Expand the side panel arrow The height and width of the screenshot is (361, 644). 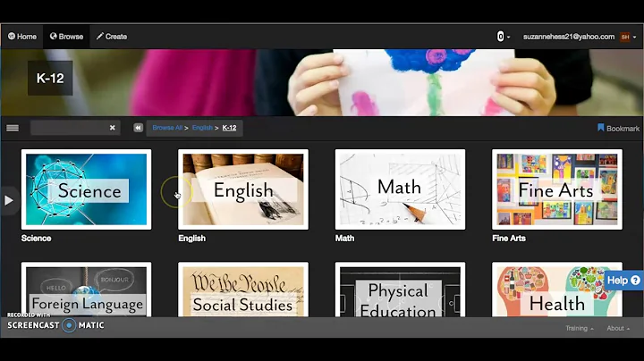click(9, 200)
